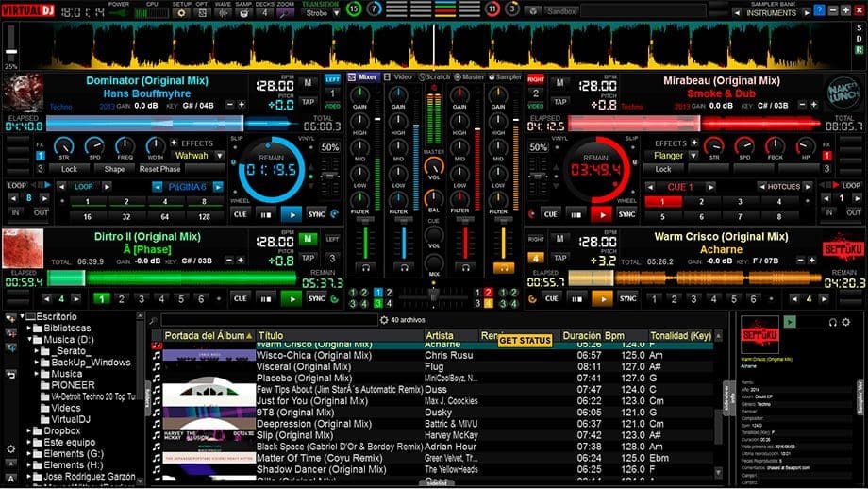Click the blue help question mark icon
Screen dimensions: 868x489
coord(819,10)
